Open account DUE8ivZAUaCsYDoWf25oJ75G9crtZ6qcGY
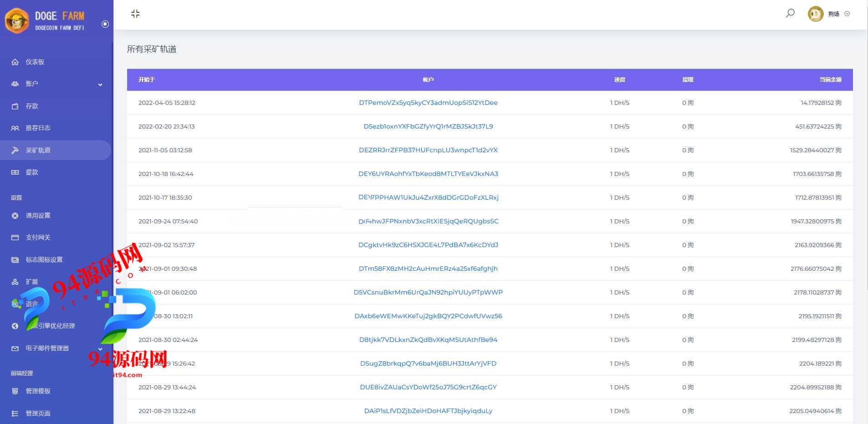868x424 pixels. click(428, 387)
